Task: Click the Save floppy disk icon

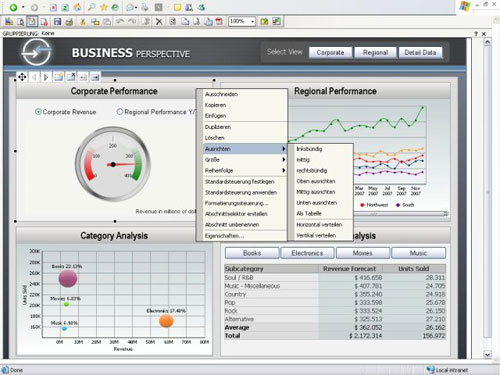Action: pos(57,22)
